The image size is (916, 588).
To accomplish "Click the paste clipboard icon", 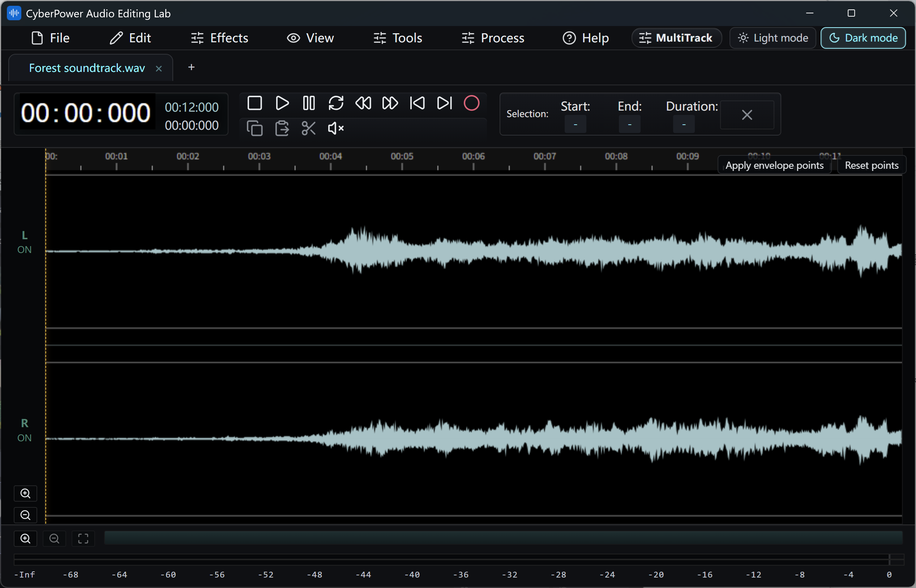I will tap(282, 128).
